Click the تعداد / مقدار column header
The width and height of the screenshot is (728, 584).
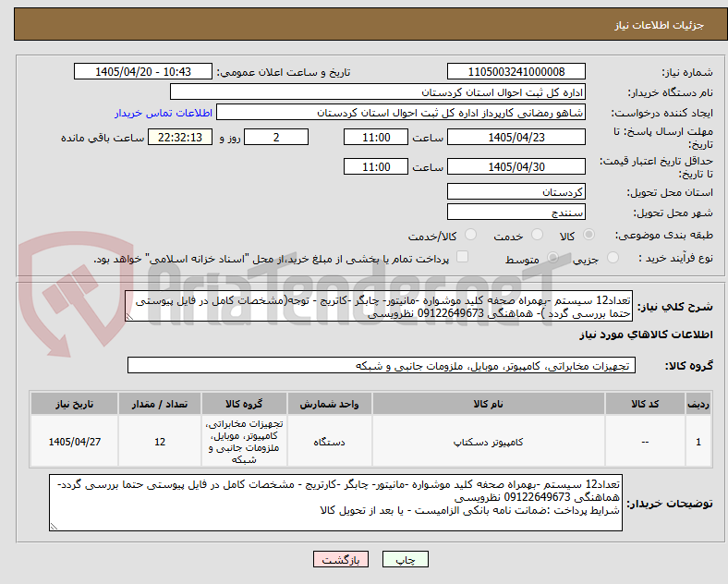click(x=160, y=404)
